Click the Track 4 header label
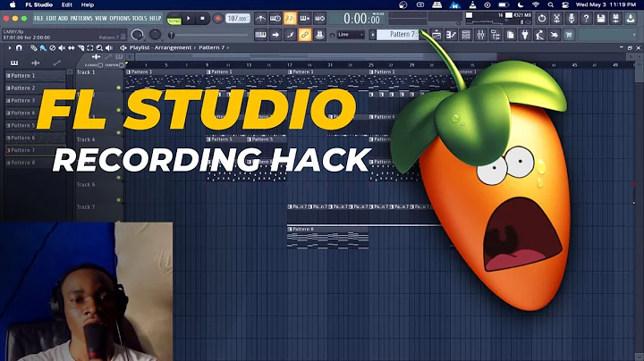Image resolution: width=644 pixels, height=361 pixels. (86, 139)
